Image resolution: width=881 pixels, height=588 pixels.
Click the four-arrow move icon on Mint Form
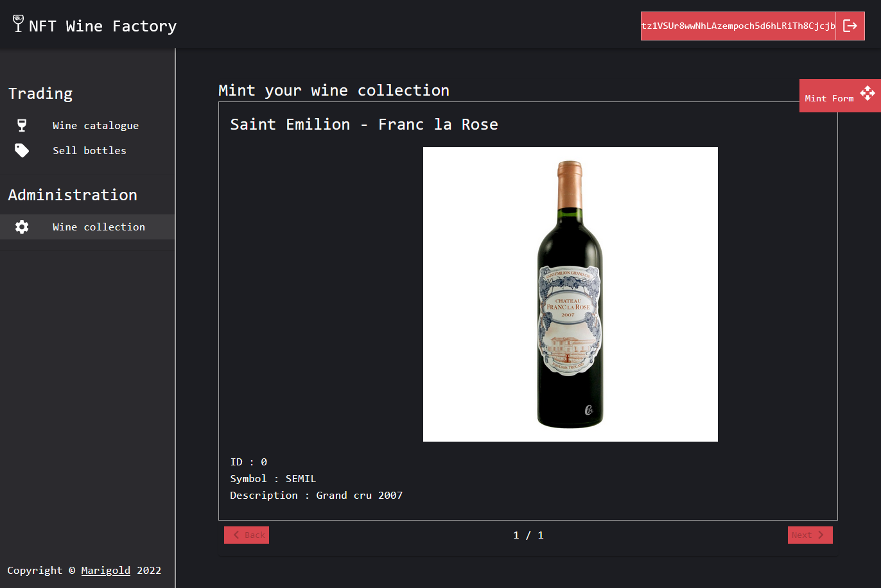point(868,93)
